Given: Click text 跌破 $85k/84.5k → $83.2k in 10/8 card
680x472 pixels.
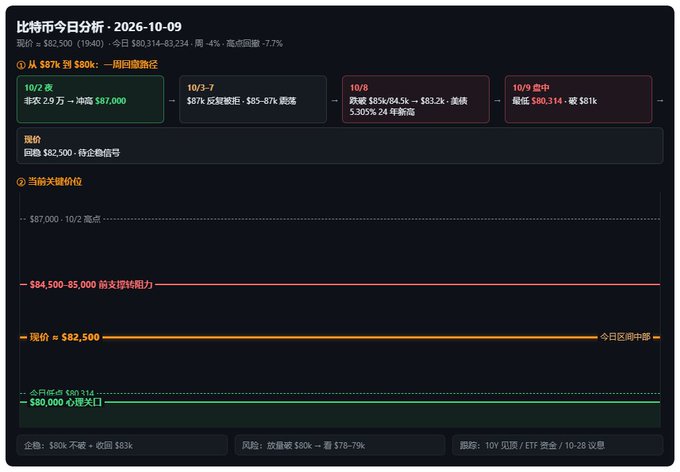Looking at the screenshot, I should [x=397, y=101].
